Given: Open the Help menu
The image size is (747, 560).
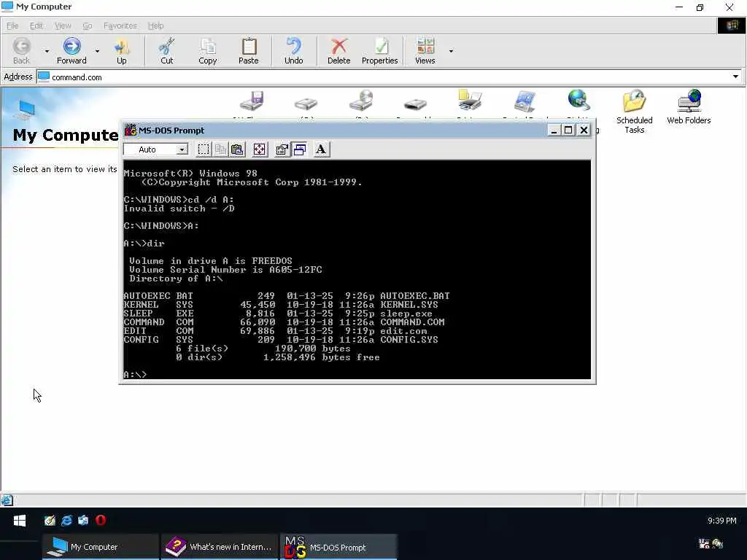Looking at the screenshot, I should (x=155, y=26).
